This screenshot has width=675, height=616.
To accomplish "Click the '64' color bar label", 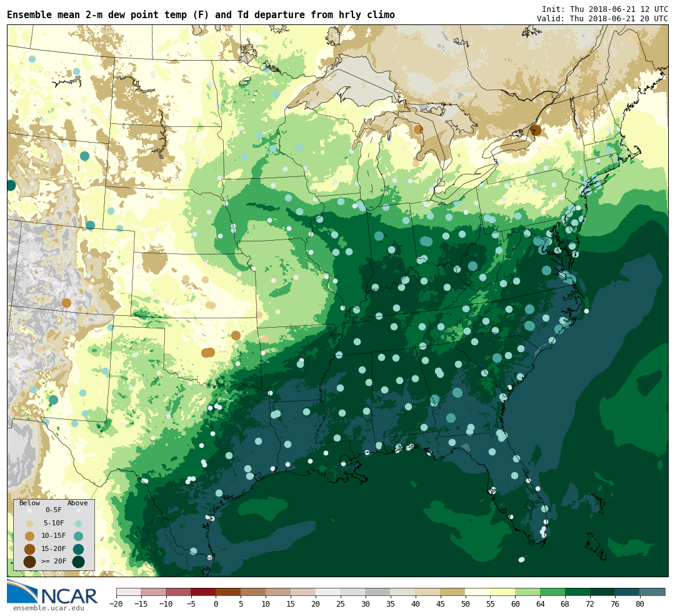I will [x=540, y=603].
